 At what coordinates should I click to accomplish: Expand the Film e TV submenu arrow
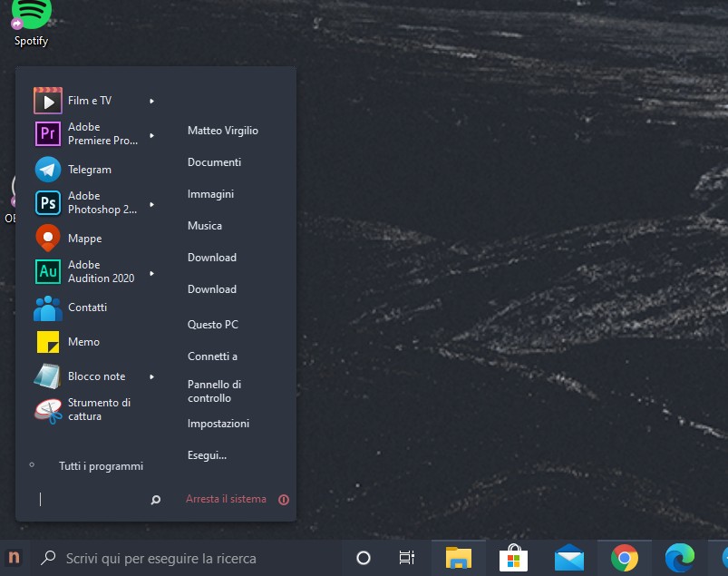coord(151,101)
